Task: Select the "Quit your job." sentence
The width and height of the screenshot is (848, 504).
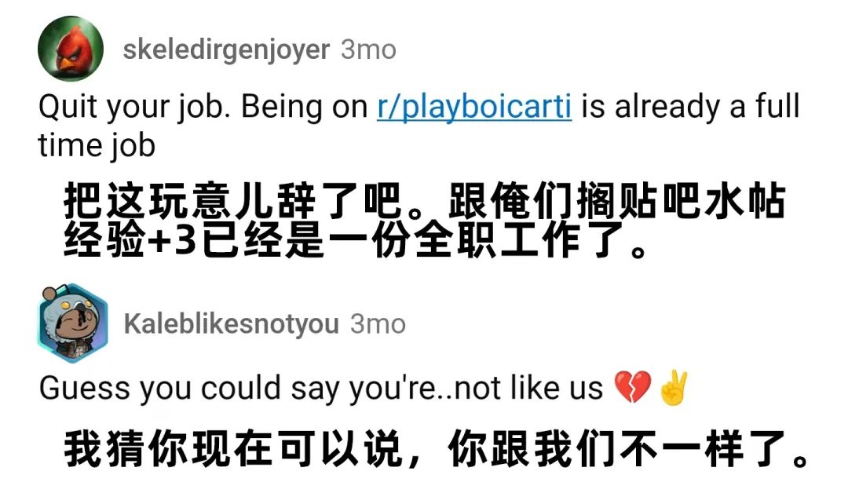Action: (x=135, y=108)
